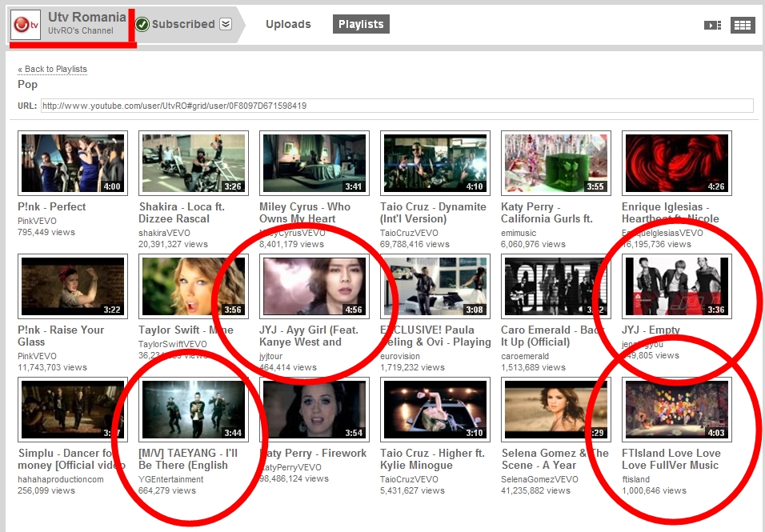Open Enrique Iglesias Heartbeat thumbnail
The height and width of the screenshot is (532, 765).
click(677, 163)
